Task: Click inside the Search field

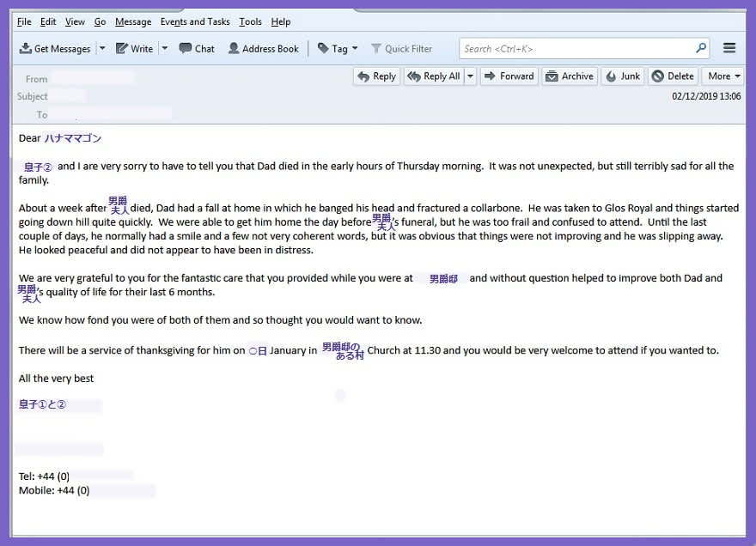Action: coord(576,49)
